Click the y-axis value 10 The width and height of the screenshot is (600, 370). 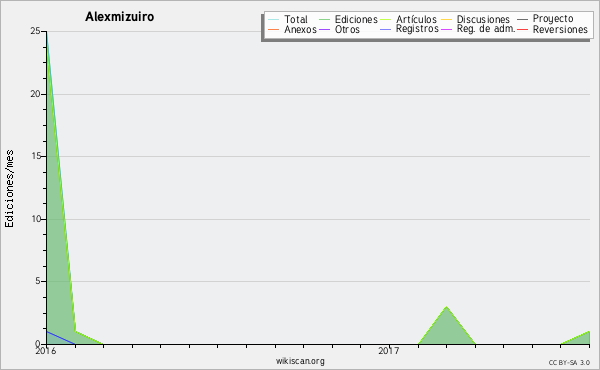[x=35, y=219]
